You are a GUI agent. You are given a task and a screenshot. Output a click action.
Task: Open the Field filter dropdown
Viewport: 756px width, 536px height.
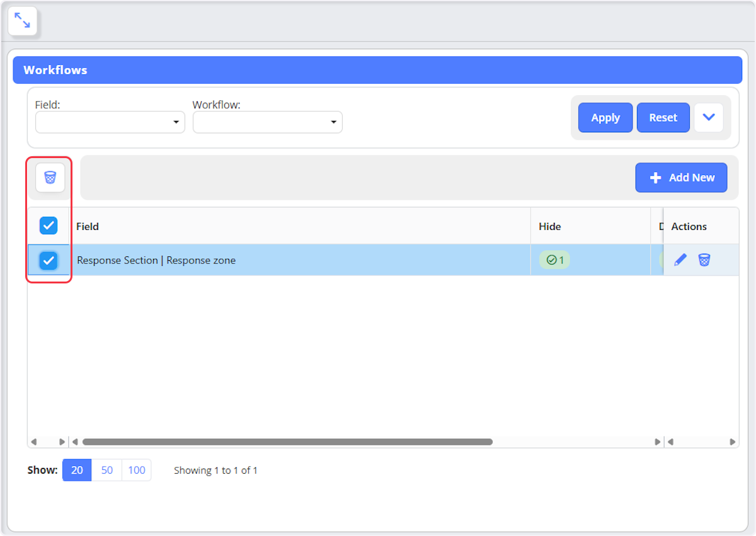click(x=110, y=122)
